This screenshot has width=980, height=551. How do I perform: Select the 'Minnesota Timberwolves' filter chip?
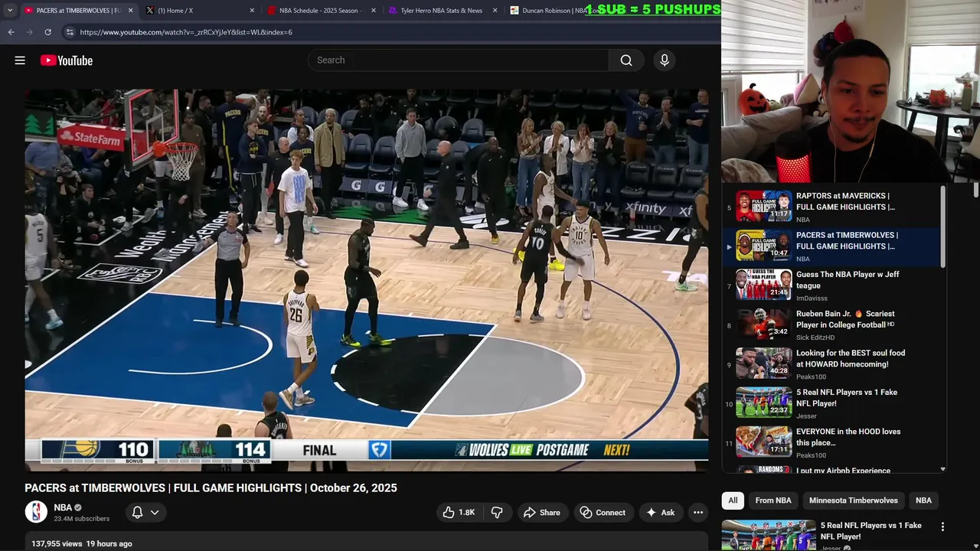(853, 500)
